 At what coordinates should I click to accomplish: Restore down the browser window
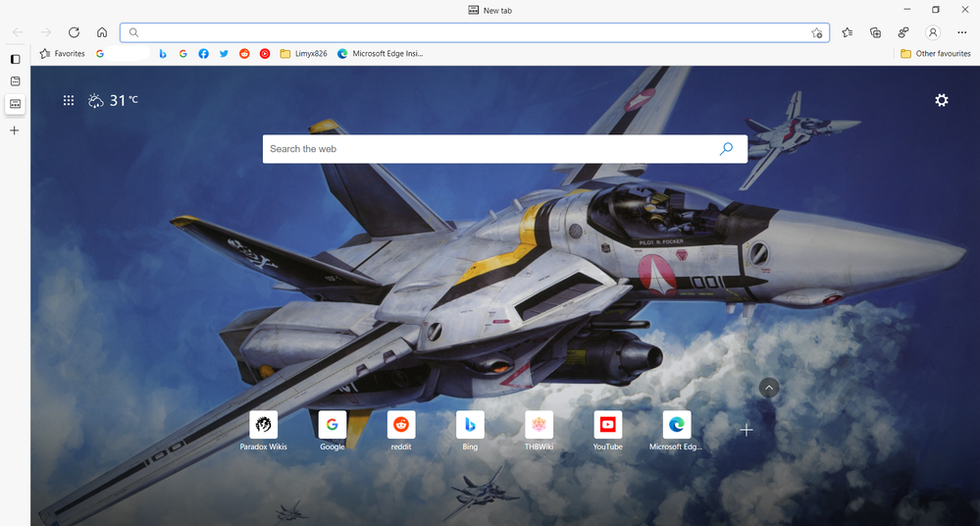point(936,10)
